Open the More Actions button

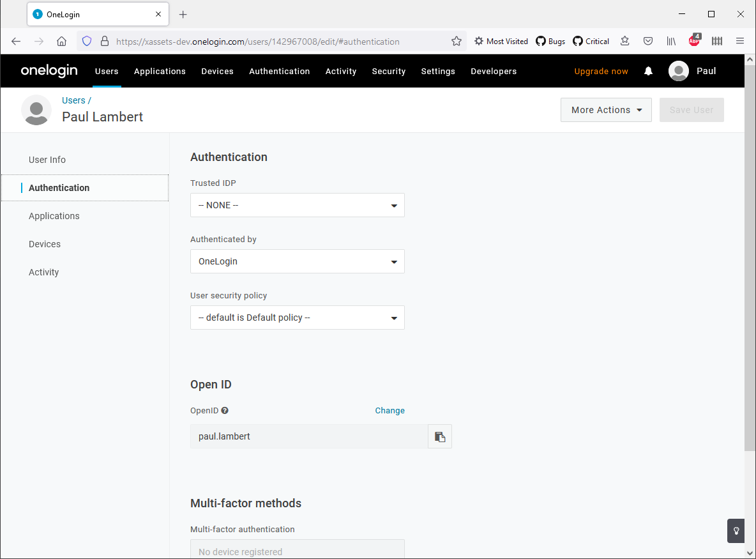[x=605, y=109]
